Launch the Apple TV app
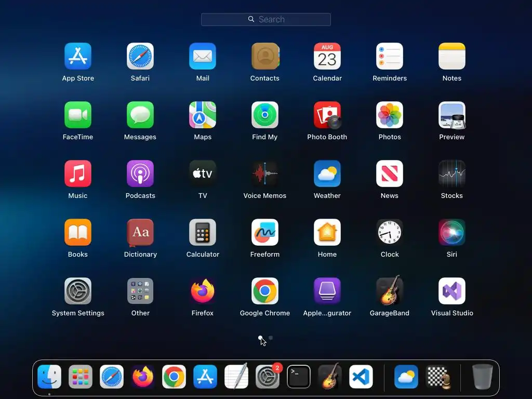The width and height of the screenshot is (532, 399). (203, 174)
